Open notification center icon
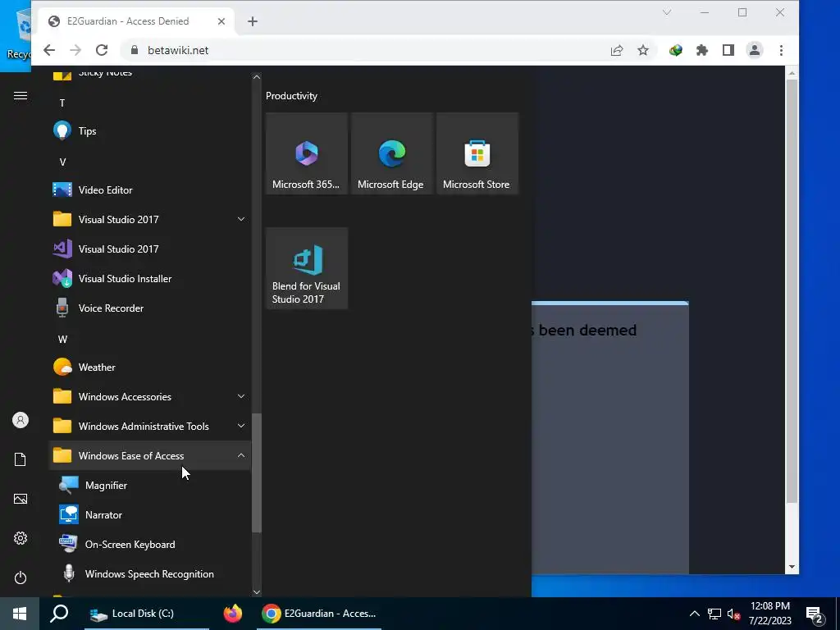This screenshot has width=840, height=630. click(x=815, y=614)
